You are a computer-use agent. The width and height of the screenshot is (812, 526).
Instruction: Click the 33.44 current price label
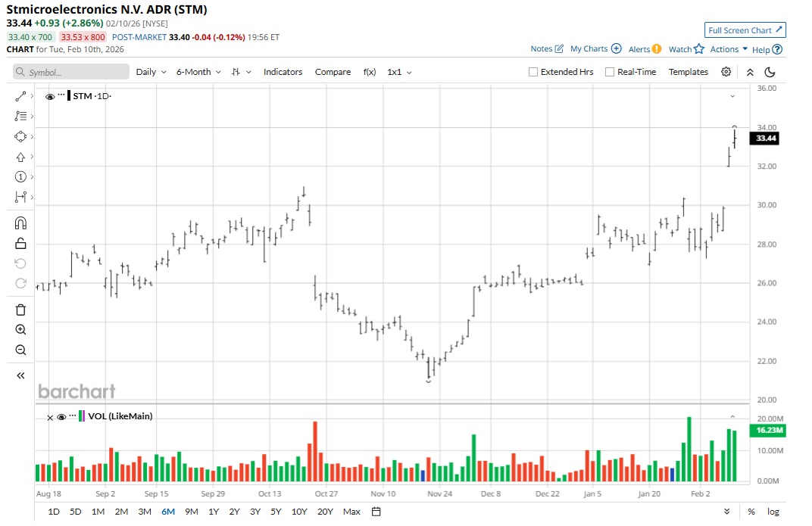click(764, 138)
